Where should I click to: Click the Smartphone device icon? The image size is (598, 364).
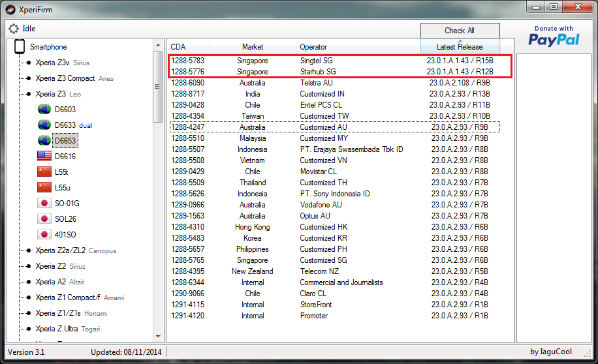[20, 47]
